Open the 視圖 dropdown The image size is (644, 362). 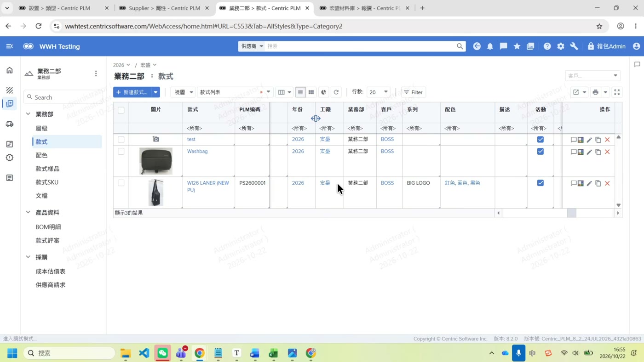pos(183,92)
